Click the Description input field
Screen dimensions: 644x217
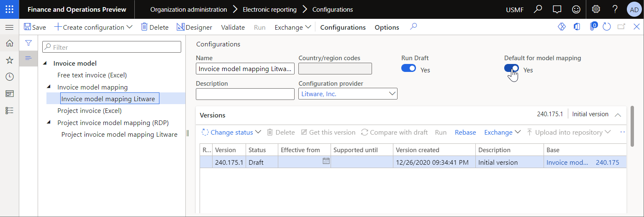245,94
